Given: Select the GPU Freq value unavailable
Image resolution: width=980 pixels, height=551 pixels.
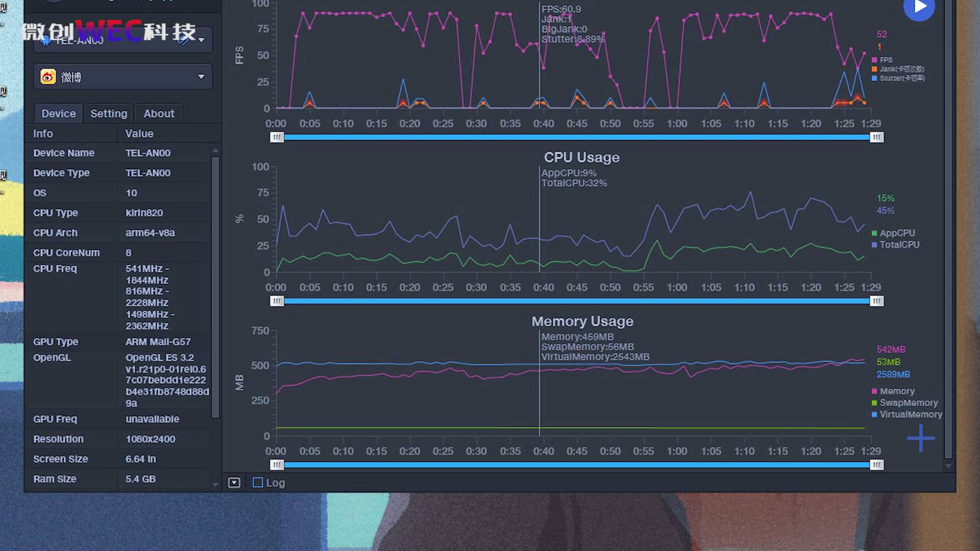Looking at the screenshot, I should [x=153, y=419].
